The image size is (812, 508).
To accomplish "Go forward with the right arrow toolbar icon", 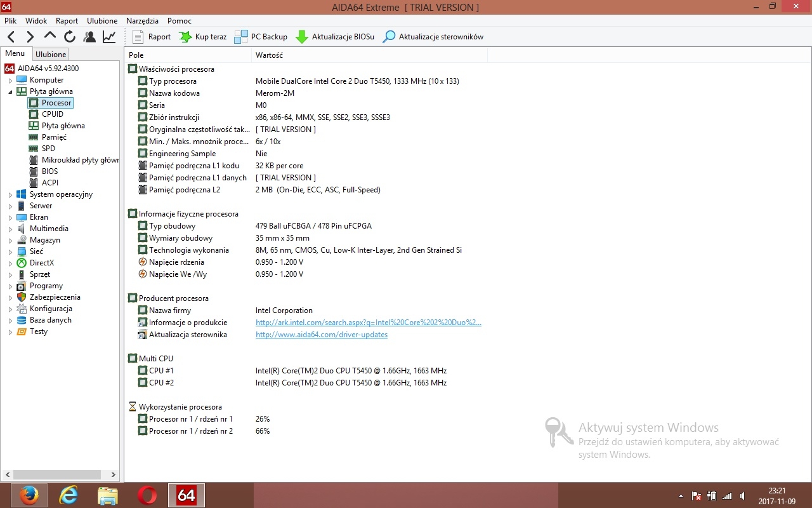I will 30,37.
